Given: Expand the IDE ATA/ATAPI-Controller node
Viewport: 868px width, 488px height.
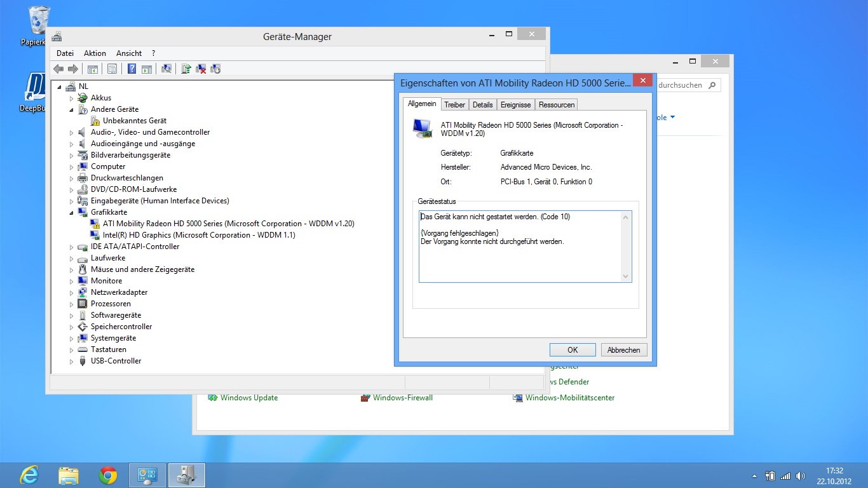Looking at the screenshot, I should (72, 247).
